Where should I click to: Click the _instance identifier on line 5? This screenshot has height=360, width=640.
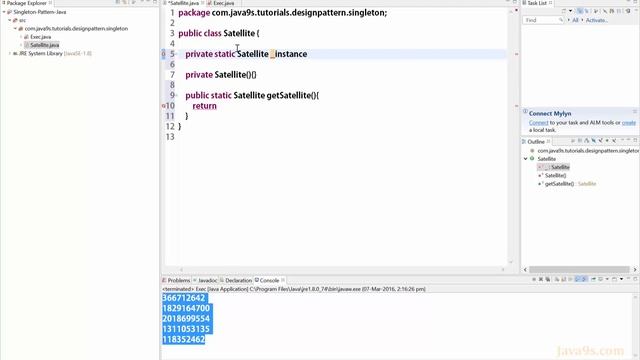[289, 54]
